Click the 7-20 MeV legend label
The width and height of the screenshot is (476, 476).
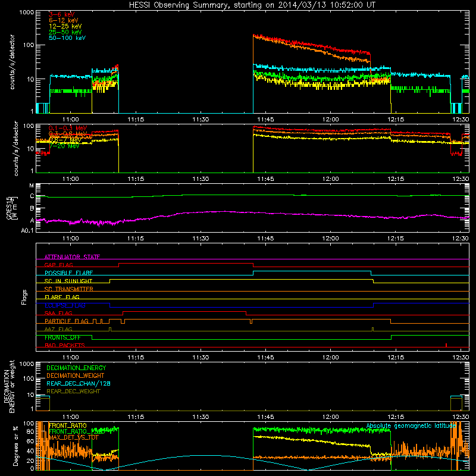[x=64, y=146]
